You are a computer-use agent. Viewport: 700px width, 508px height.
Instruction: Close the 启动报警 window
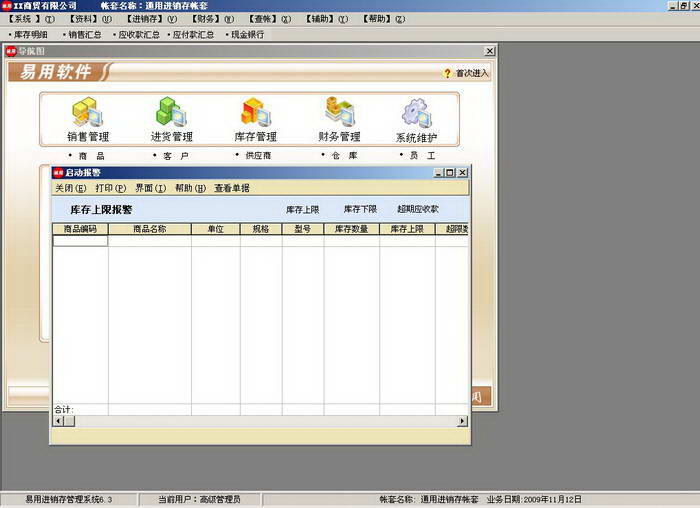463,173
